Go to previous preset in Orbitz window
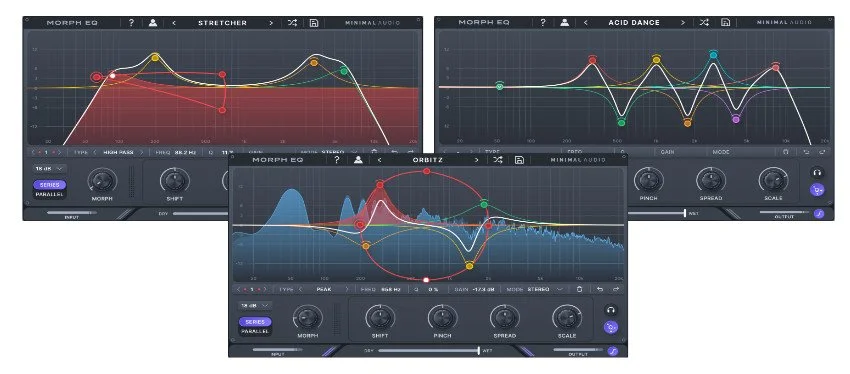The width and height of the screenshot is (850, 374). 379,160
